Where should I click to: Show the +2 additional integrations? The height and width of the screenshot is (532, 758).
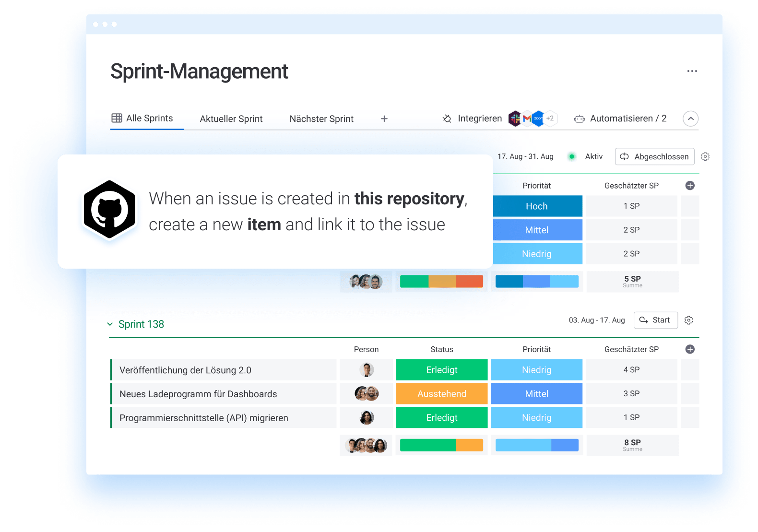(x=550, y=118)
